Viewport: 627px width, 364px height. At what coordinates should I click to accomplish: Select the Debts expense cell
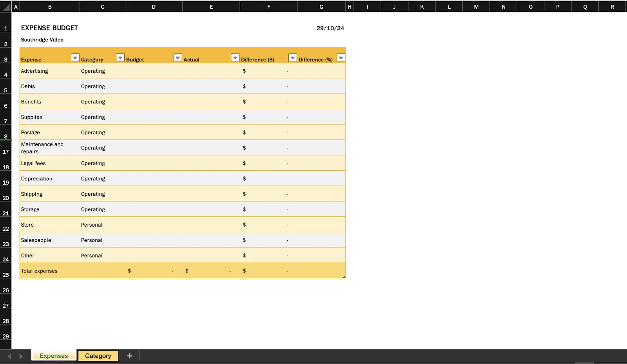pyautogui.click(x=50, y=86)
